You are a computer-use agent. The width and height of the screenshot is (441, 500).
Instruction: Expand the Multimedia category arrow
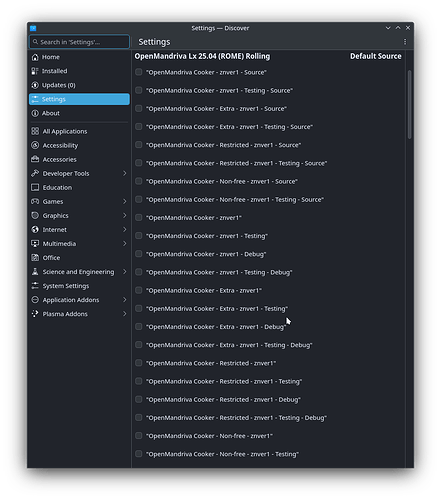coord(125,244)
